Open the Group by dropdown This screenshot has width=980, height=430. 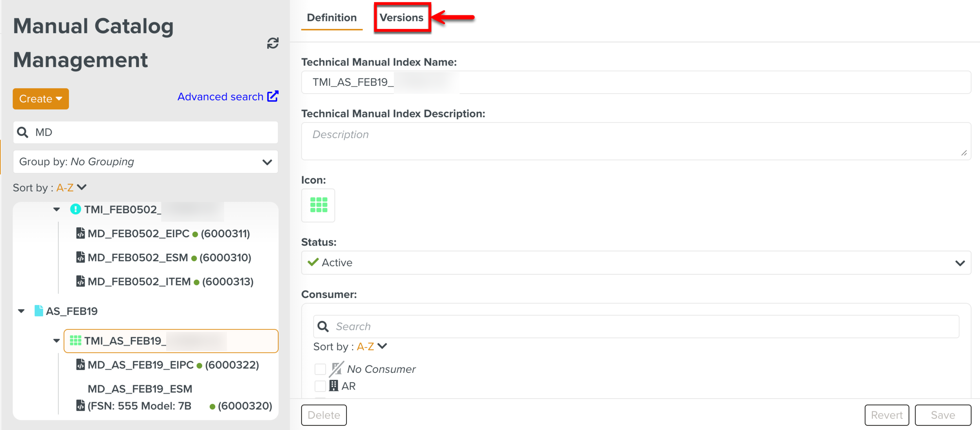[145, 162]
